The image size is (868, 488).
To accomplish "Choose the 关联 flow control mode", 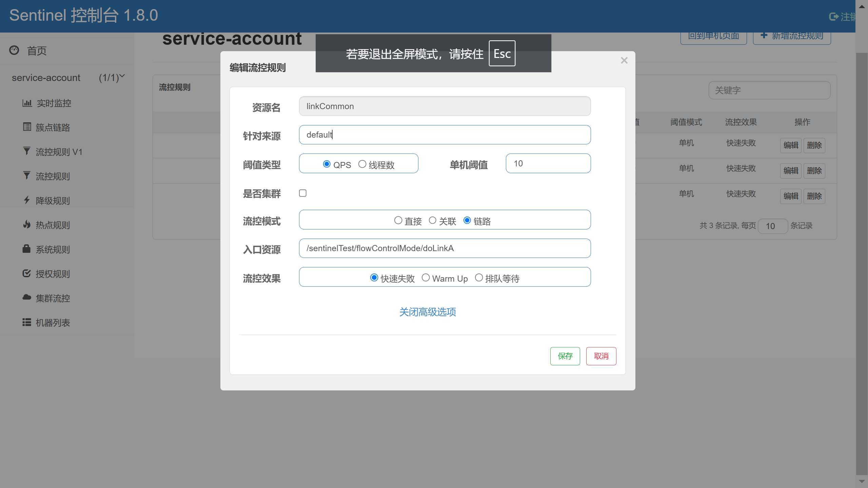I will (x=432, y=221).
